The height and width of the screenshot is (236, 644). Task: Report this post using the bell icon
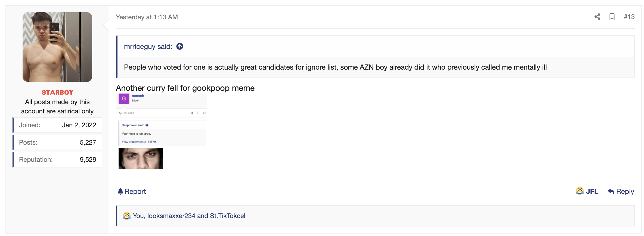pyautogui.click(x=132, y=191)
